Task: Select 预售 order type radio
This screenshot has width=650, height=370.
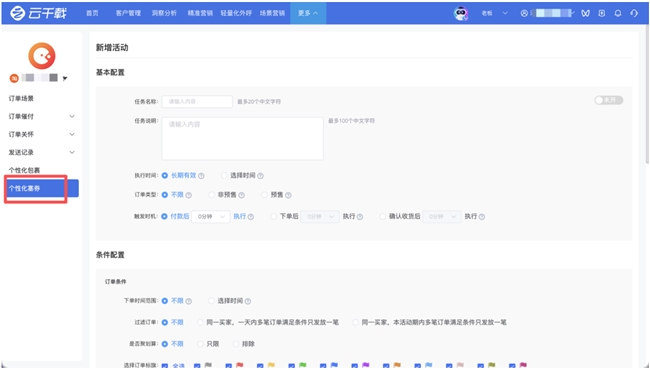Action: tap(264, 195)
